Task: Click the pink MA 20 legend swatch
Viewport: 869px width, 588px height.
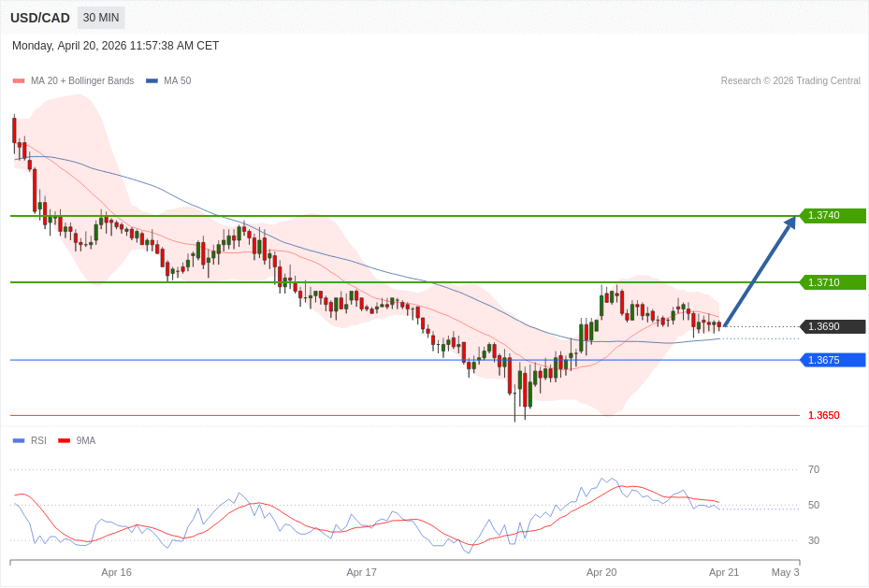Action: tap(19, 81)
